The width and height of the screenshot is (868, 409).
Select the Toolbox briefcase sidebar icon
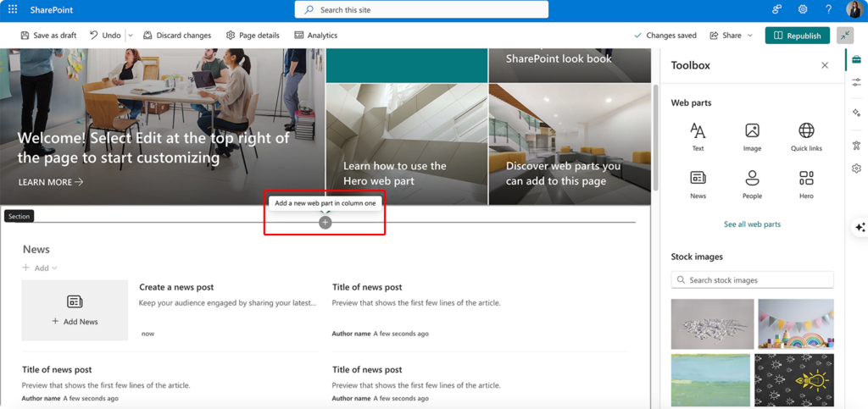point(856,59)
